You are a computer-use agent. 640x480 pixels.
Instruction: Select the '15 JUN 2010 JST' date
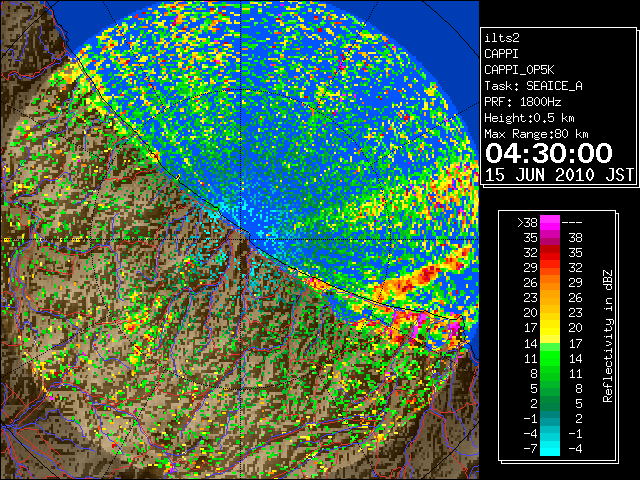tap(559, 175)
